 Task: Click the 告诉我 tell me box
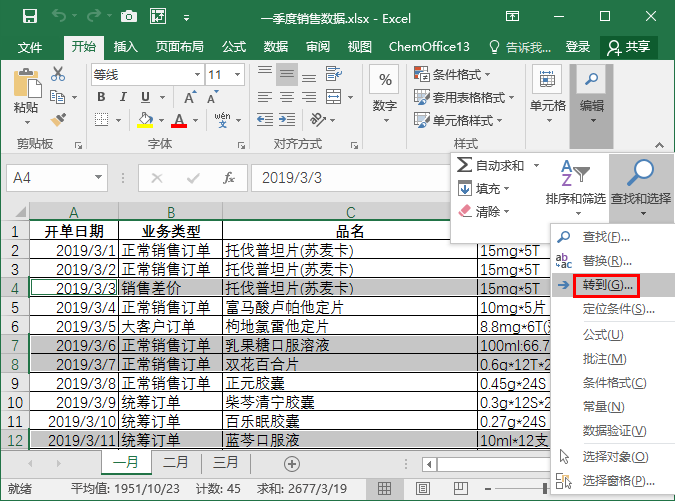tap(520, 46)
